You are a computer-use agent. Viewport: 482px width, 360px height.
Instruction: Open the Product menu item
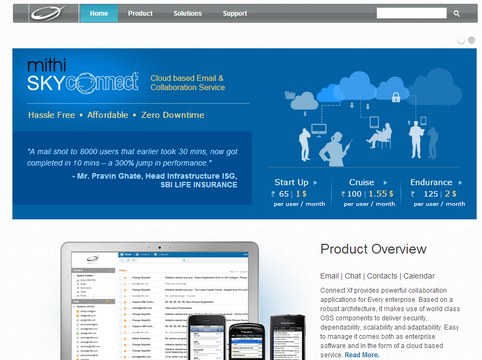140,14
